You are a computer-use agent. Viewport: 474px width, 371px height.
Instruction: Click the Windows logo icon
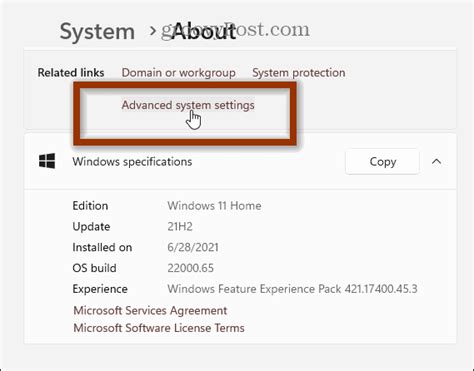[47, 161]
